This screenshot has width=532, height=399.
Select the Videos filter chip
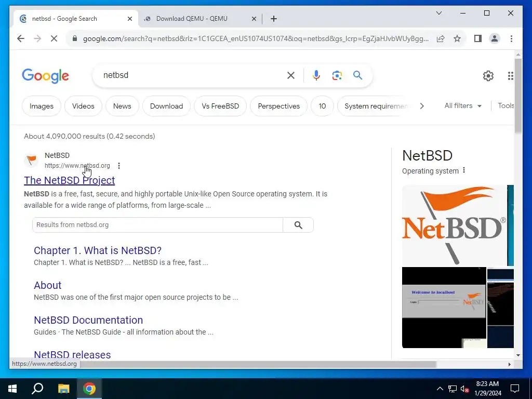83,106
